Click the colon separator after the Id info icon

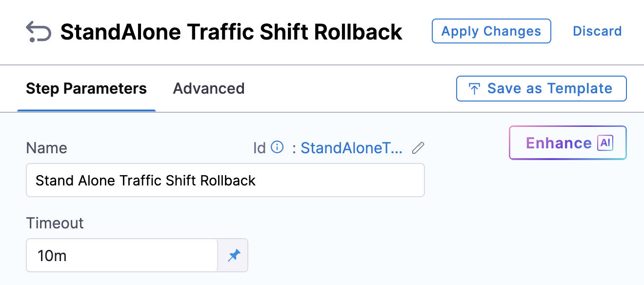point(294,148)
